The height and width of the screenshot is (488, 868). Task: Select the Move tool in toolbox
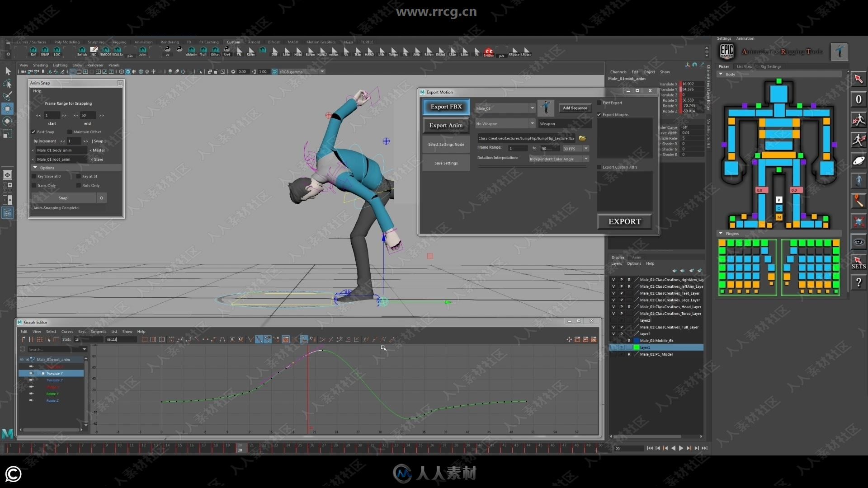(8, 108)
